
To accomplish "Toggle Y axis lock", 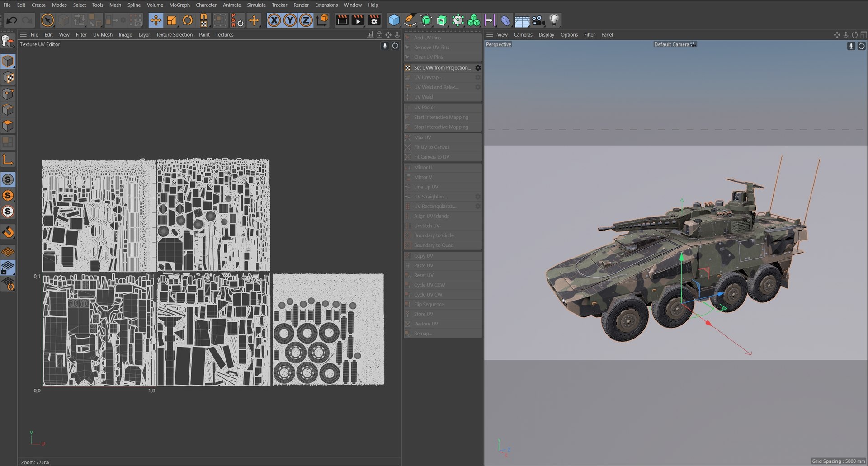I will [290, 20].
